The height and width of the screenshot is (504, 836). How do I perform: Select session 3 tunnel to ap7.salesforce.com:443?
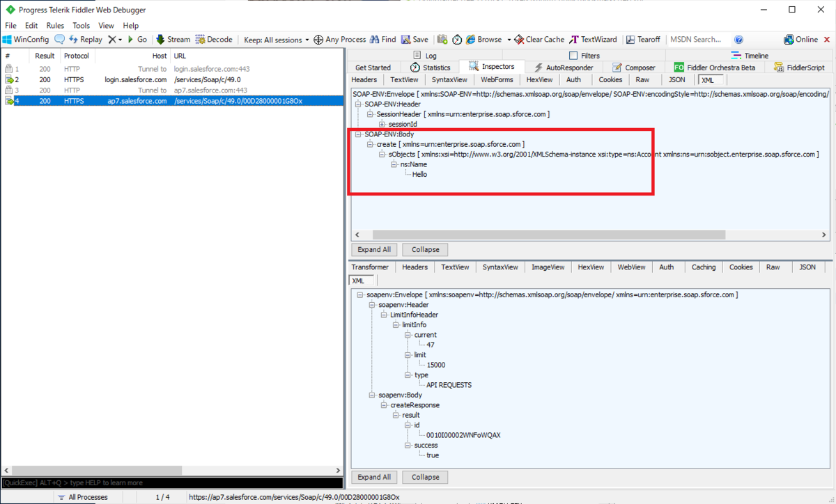click(x=172, y=90)
